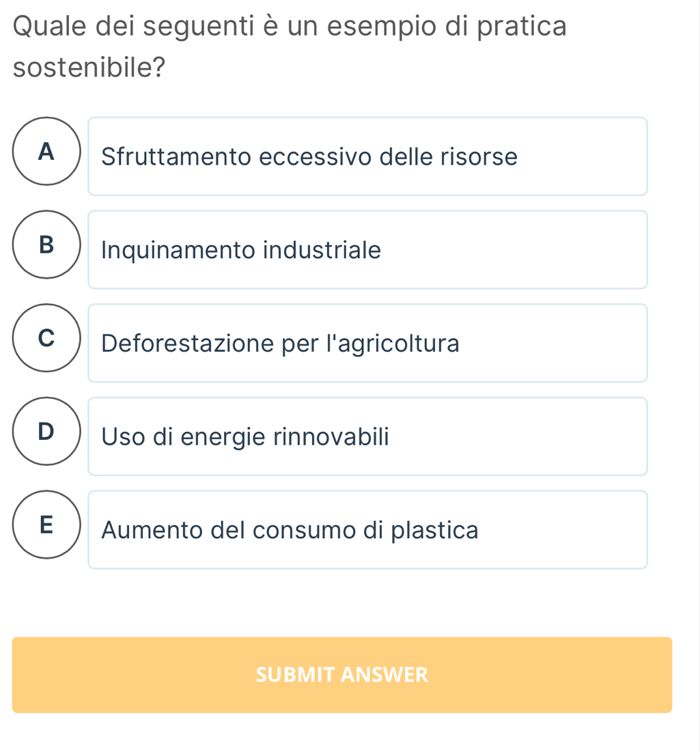Click the 'Quale dei seguenti' question heading

coord(290,27)
